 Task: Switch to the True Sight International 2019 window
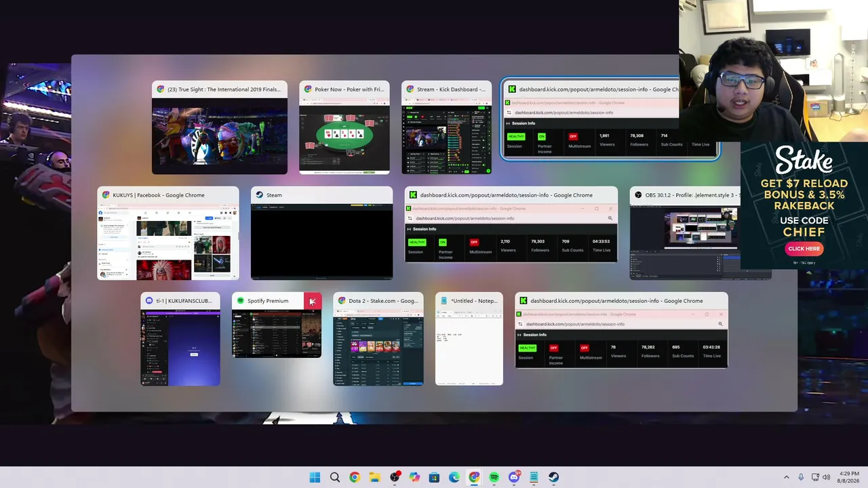click(x=220, y=127)
